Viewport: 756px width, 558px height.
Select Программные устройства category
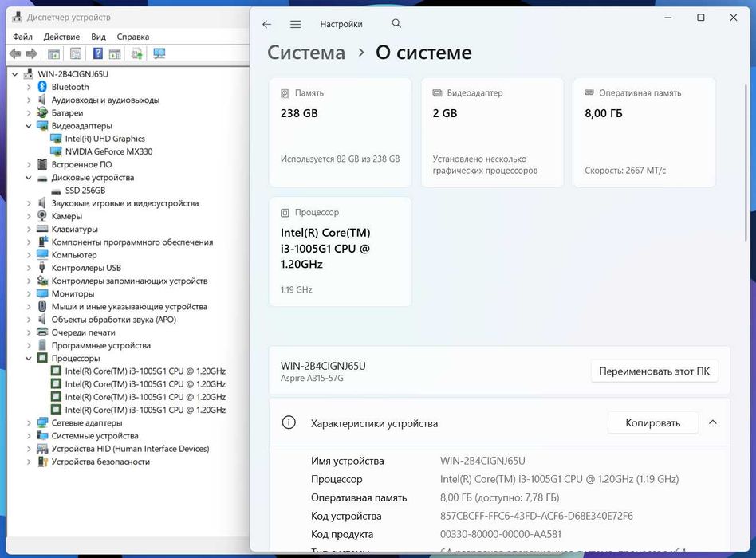(100, 345)
